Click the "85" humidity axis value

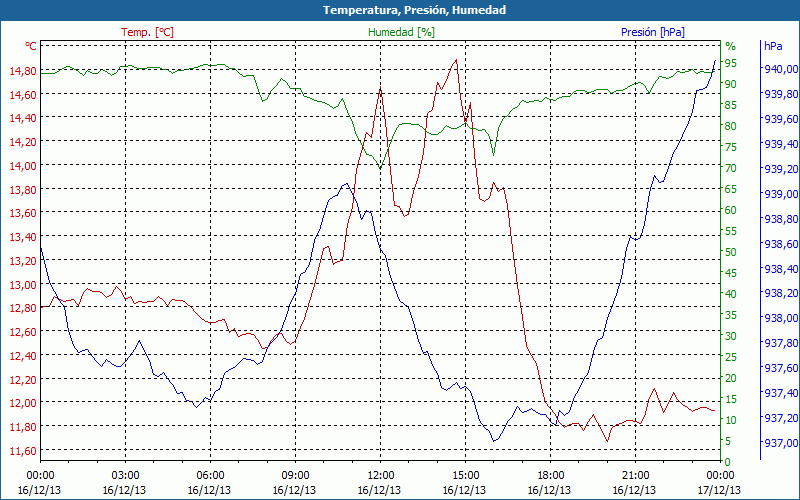point(731,105)
